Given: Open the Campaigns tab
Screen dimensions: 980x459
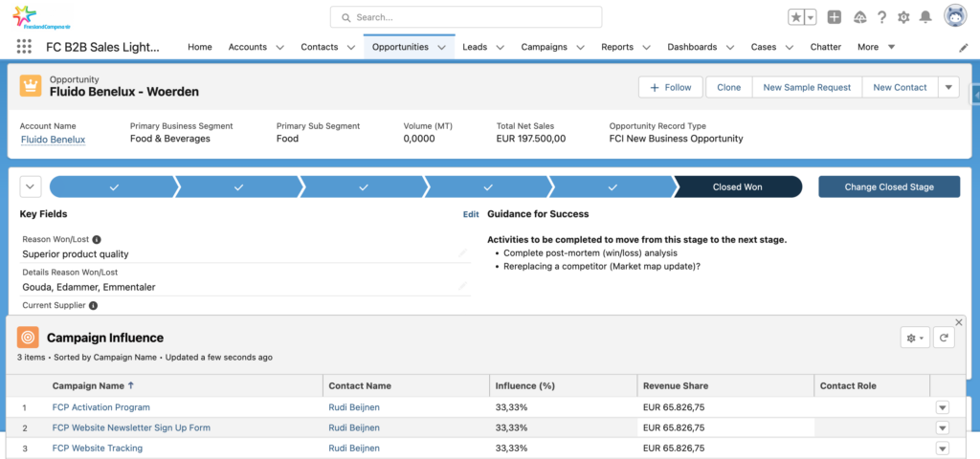Looking at the screenshot, I should (x=545, y=47).
